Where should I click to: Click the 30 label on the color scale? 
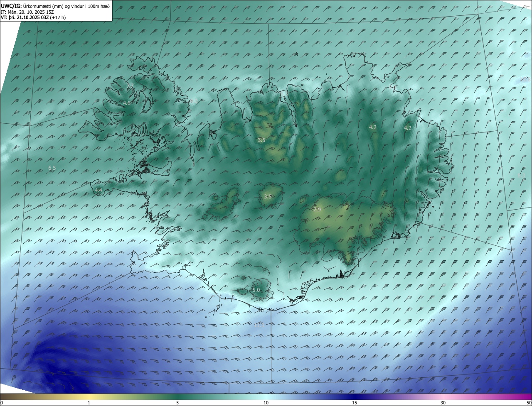(x=443, y=403)
